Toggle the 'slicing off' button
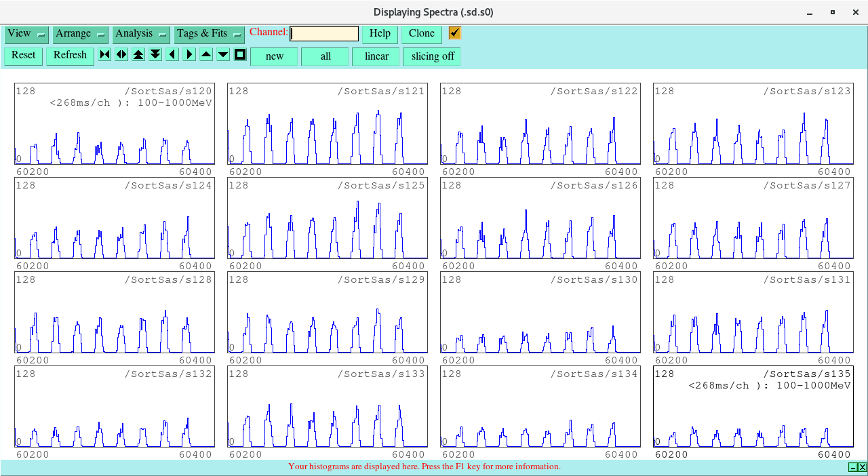Image resolution: width=868 pixels, height=476 pixels. click(432, 56)
